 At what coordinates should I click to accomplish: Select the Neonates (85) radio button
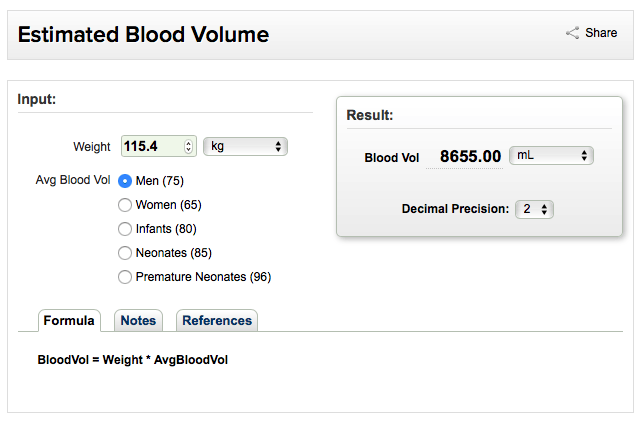[x=125, y=253]
